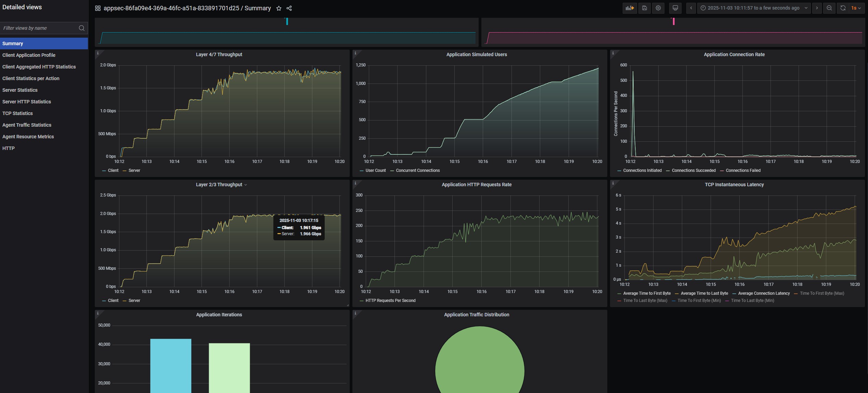The image size is (868, 393).
Task: Open dashboard settings gear
Action: pos(658,8)
